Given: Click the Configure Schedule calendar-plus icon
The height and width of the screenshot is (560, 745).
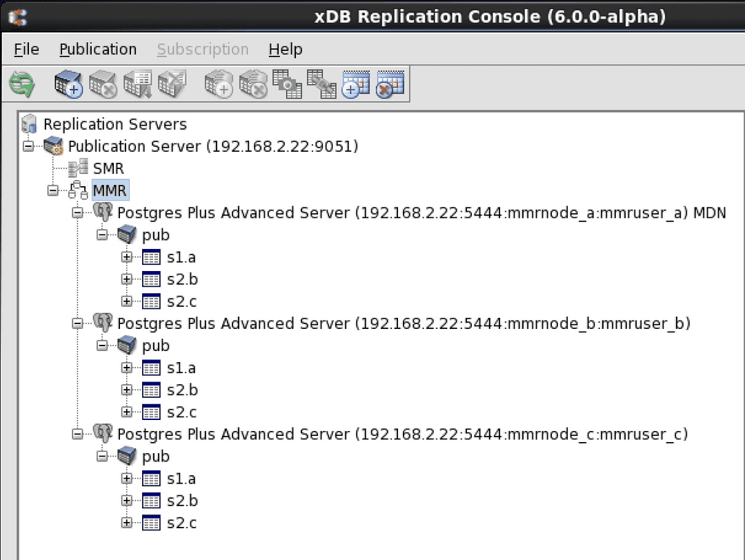Looking at the screenshot, I should tap(356, 85).
